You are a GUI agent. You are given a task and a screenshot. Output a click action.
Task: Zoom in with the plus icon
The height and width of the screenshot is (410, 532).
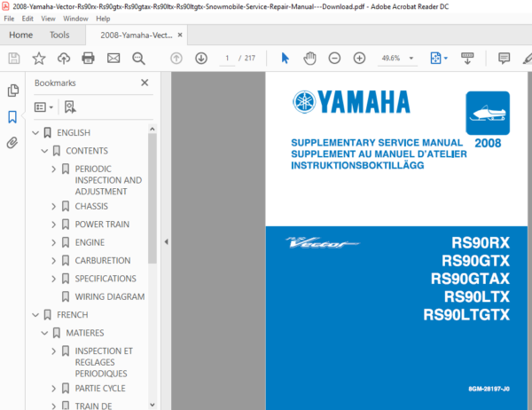[x=359, y=58]
